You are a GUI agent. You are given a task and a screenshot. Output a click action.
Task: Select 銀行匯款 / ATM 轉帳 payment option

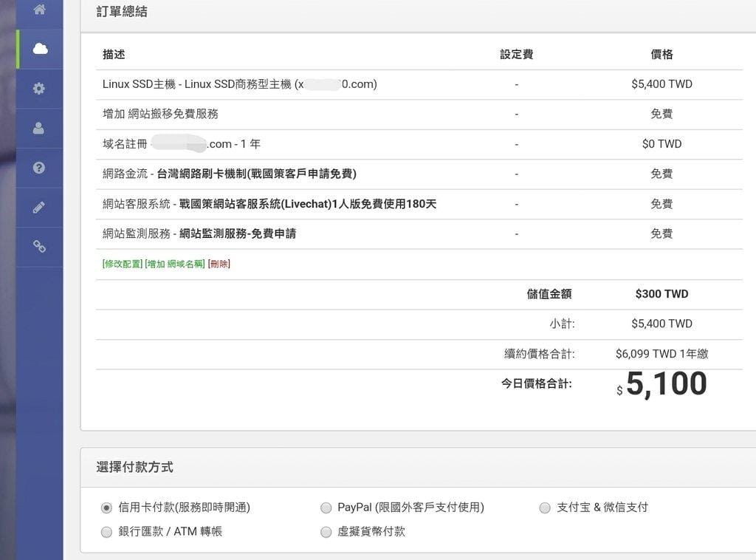[106, 531]
